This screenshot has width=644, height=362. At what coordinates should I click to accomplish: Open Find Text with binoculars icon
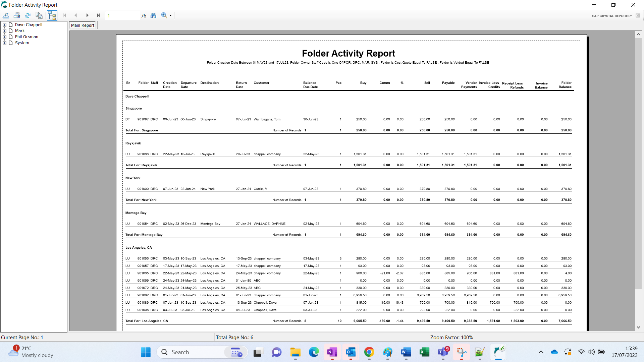click(x=153, y=15)
